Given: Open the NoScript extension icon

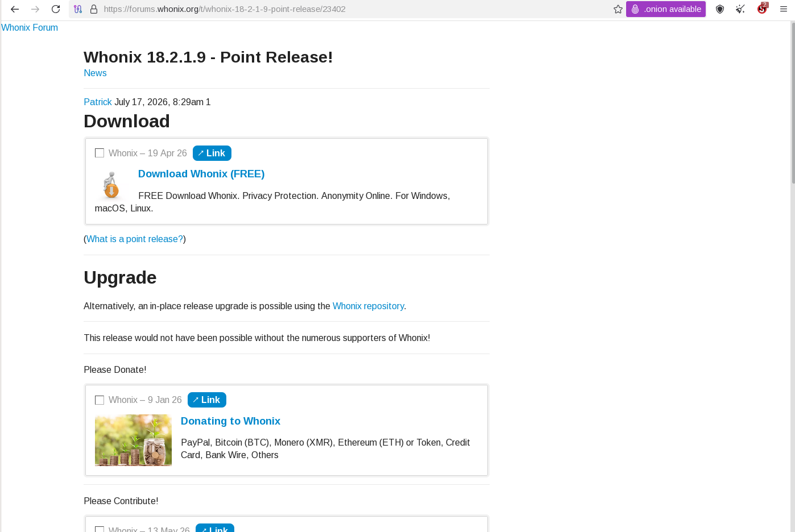Looking at the screenshot, I should click(762, 9).
